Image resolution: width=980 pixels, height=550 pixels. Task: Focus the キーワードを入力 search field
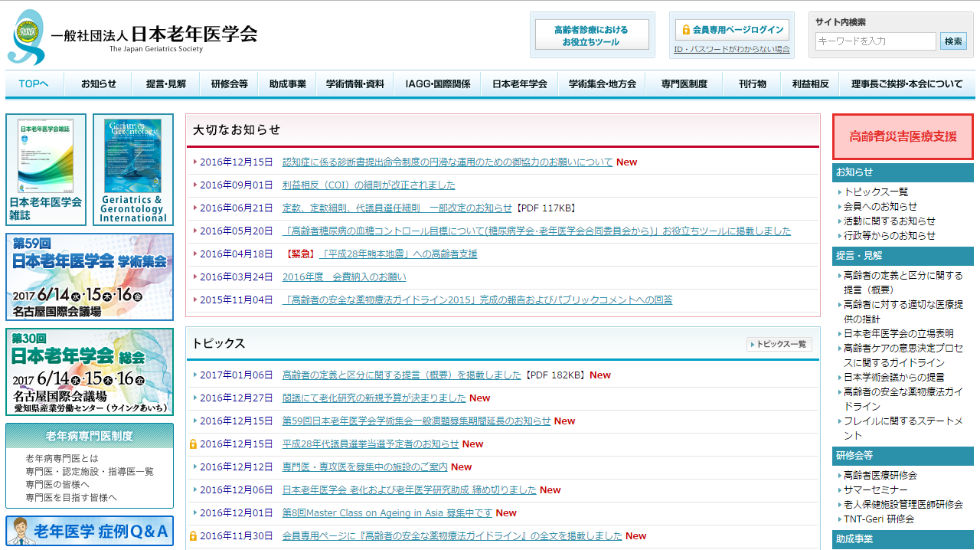point(876,41)
